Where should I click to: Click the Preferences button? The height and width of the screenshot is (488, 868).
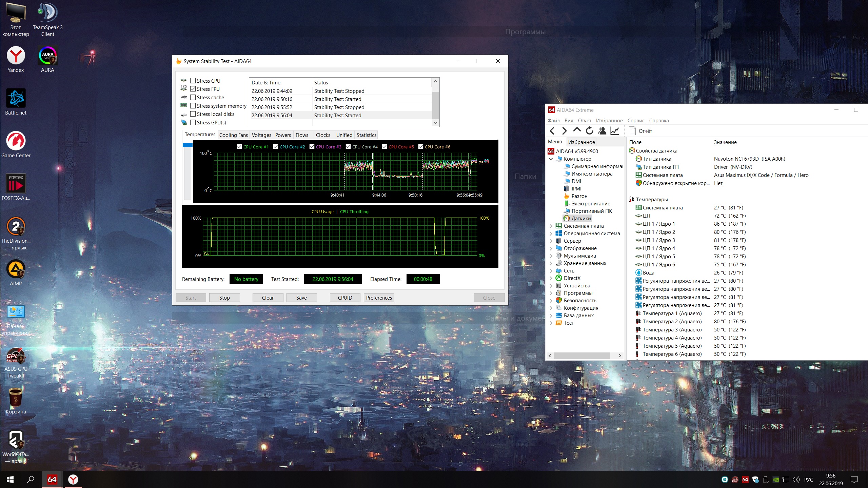pyautogui.click(x=379, y=298)
